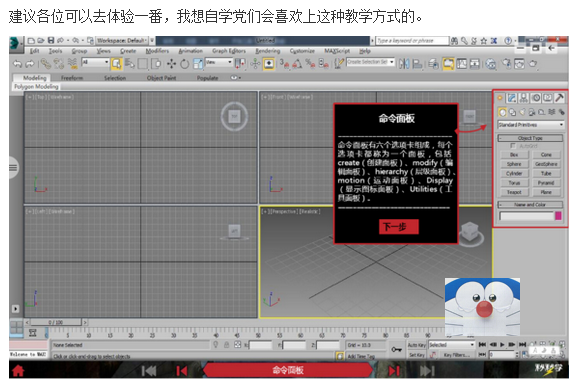Switch to the Hierarchy tab in command panel

tap(524, 98)
